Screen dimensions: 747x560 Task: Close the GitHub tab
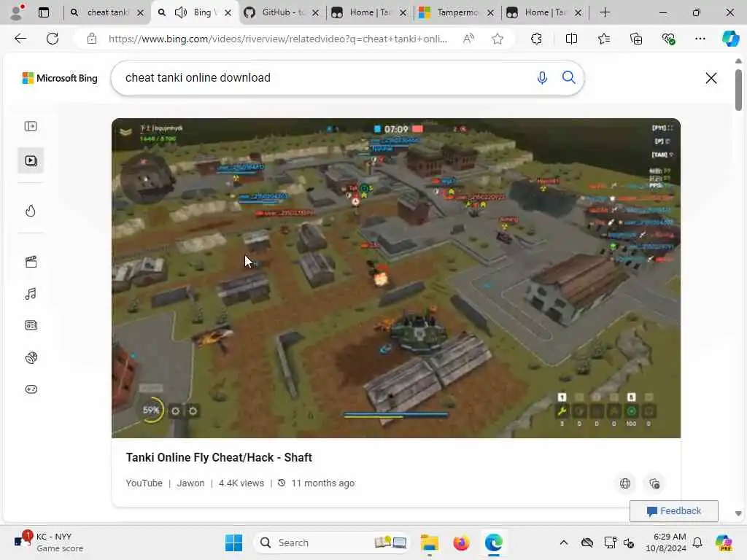315,13
